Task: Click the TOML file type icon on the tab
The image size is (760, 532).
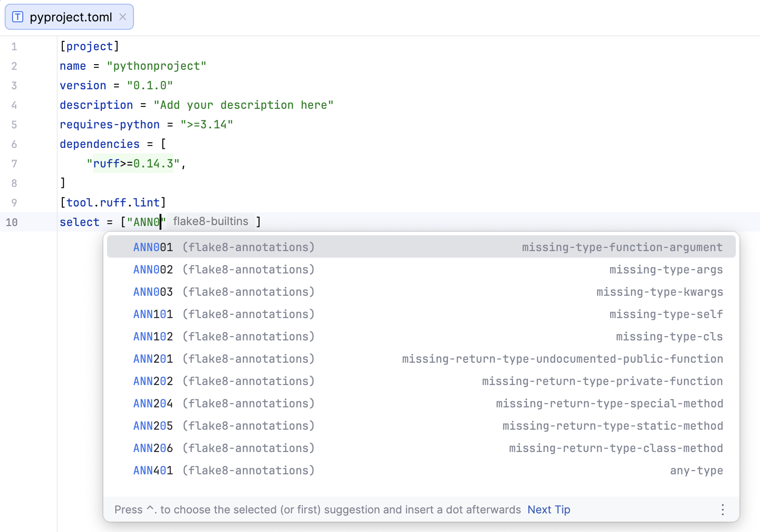Action: [x=17, y=17]
